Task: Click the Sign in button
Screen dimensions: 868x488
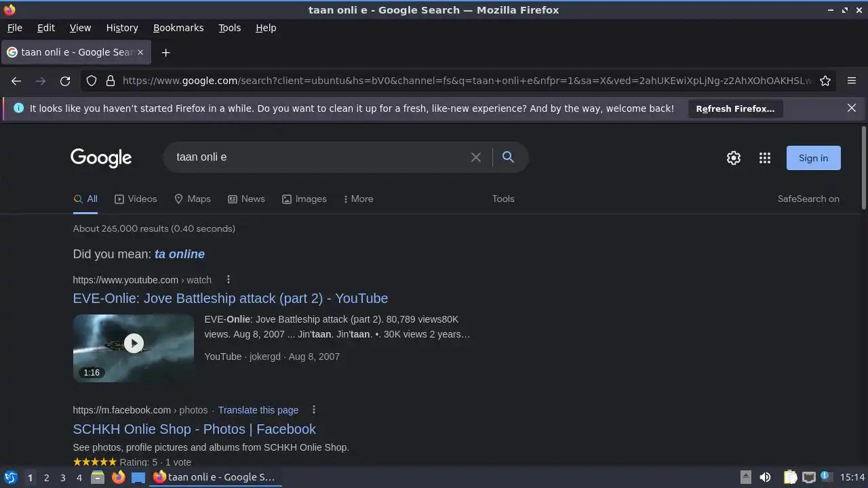Action: (813, 158)
